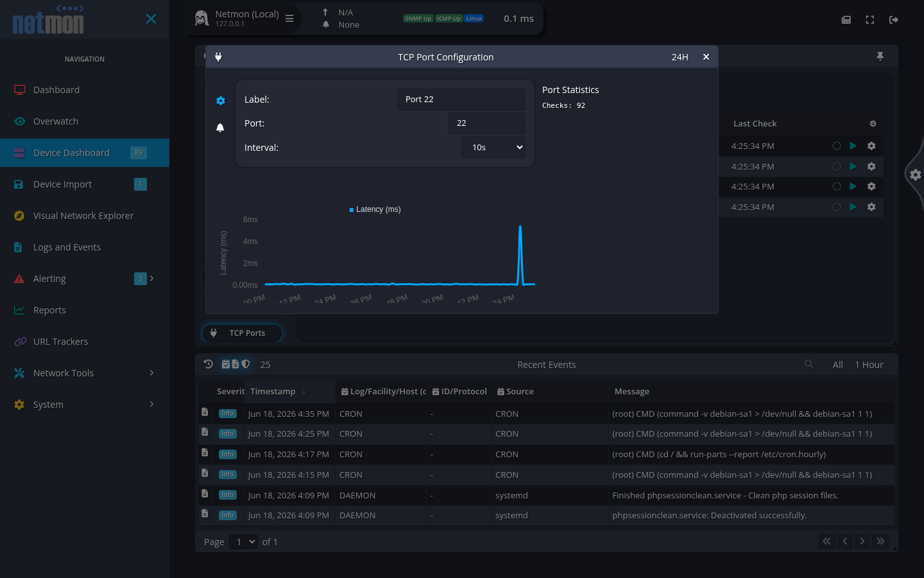Click the Linux tag badge
This screenshot has width=924, height=578.
[x=474, y=19]
